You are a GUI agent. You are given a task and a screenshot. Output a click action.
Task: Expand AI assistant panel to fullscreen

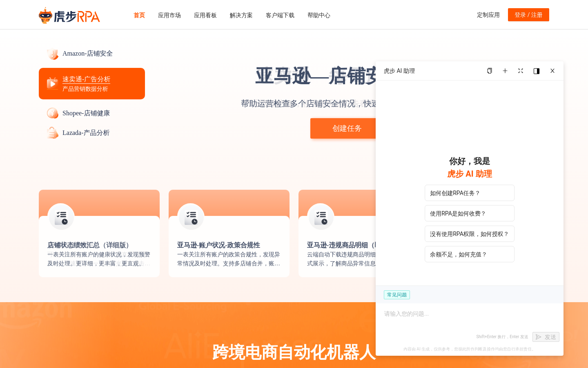pyautogui.click(x=521, y=71)
